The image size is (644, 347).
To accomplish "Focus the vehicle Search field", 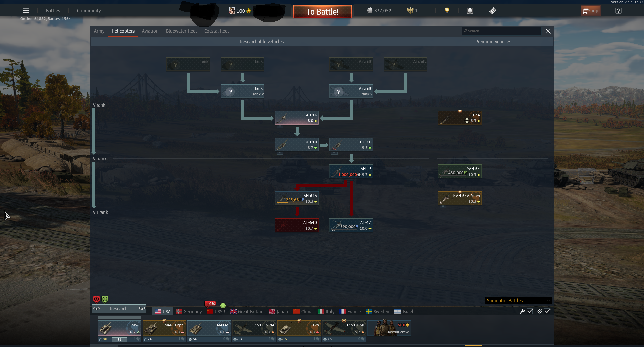I will tap(501, 31).
